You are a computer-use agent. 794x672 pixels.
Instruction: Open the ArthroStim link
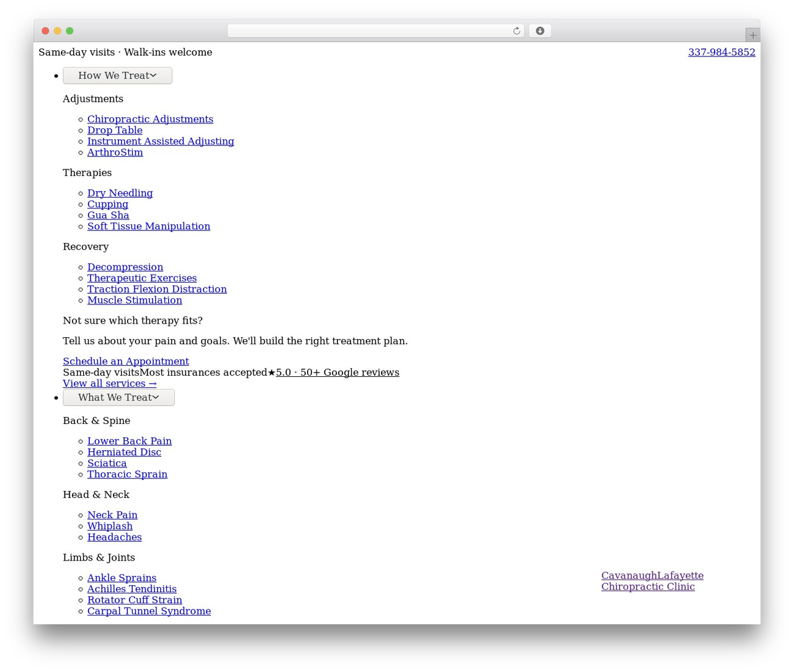coord(115,153)
